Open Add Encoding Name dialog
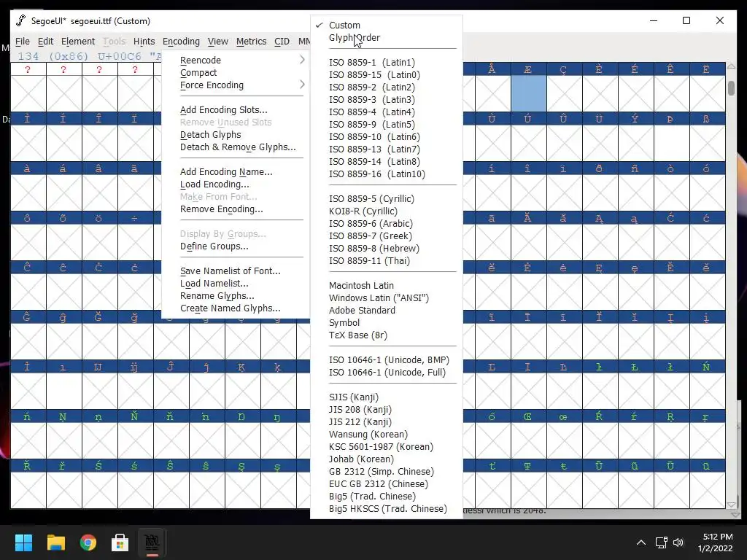 [x=226, y=172]
